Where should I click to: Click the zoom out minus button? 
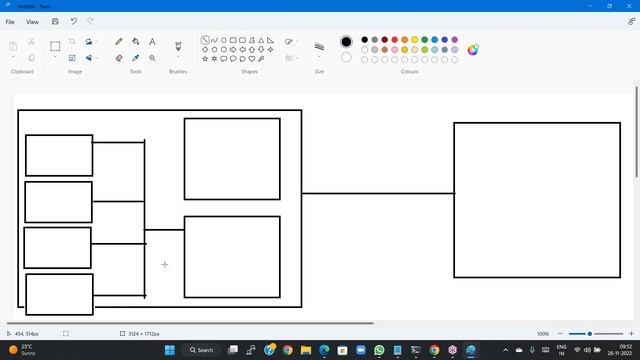[560, 333]
